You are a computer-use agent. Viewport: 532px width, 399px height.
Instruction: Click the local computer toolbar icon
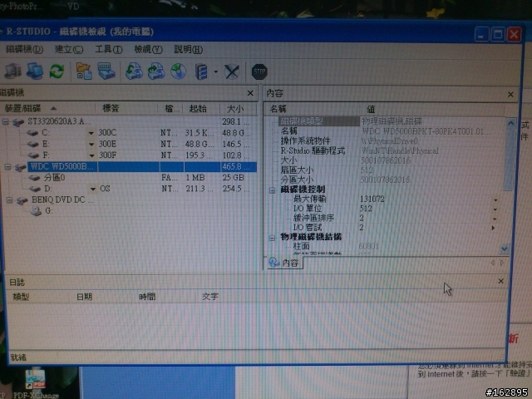point(13,71)
